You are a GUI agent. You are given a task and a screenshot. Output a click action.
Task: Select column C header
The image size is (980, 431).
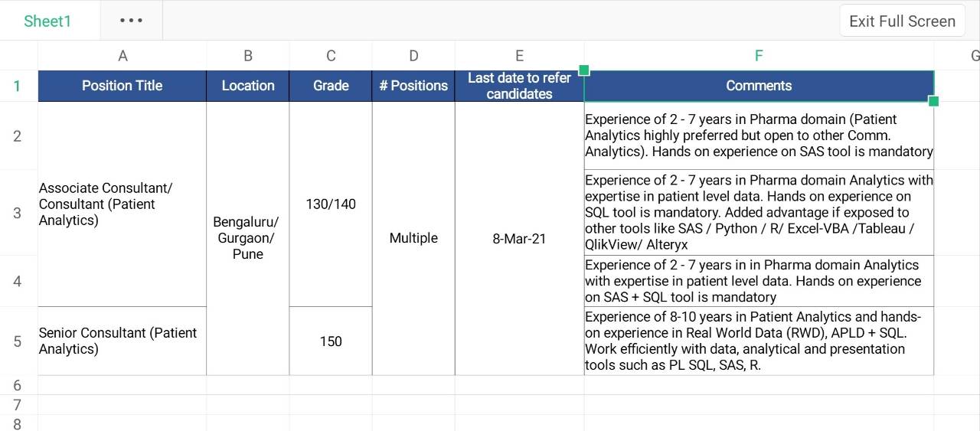click(x=331, y=55)
